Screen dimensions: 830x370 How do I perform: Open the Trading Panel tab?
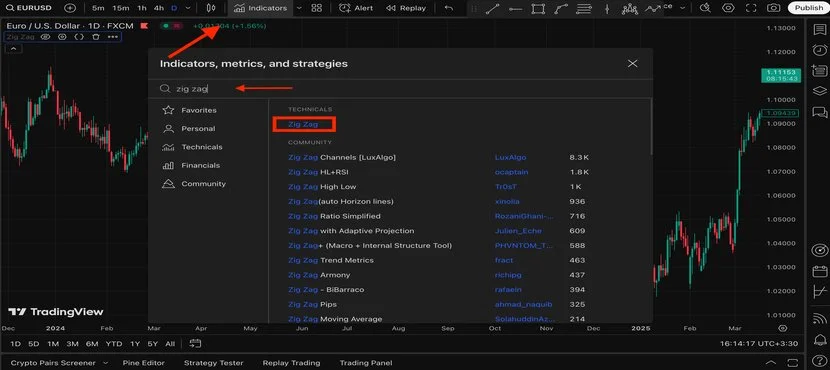coord(366,363)
